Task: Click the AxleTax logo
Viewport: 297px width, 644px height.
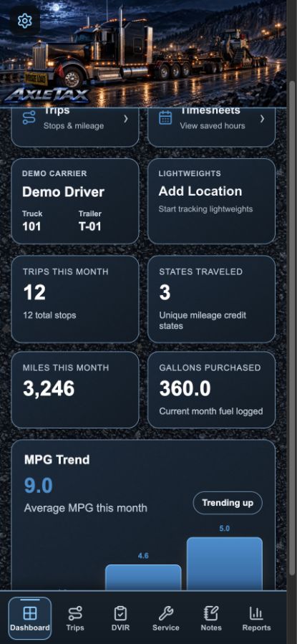Action: pyautogui.click(x=47, y=96)
